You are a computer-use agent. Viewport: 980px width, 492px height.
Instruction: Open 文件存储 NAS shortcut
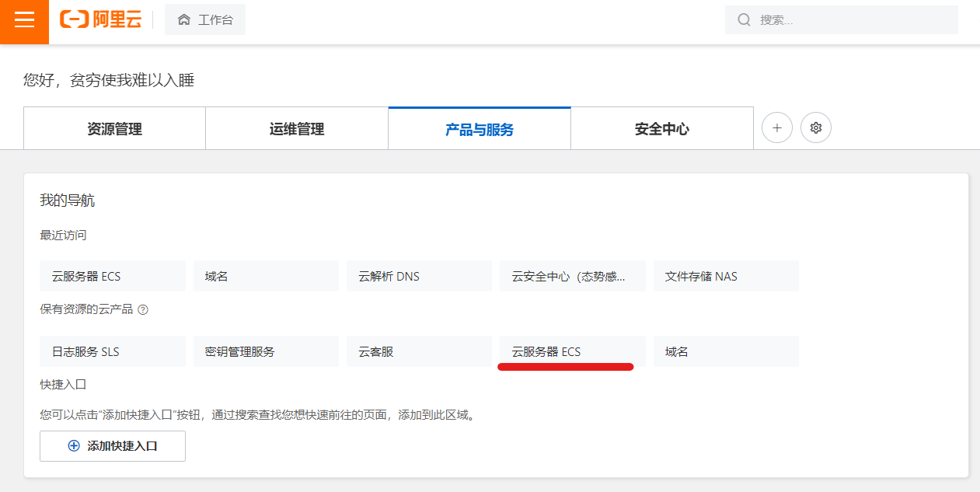coord(726,276)
